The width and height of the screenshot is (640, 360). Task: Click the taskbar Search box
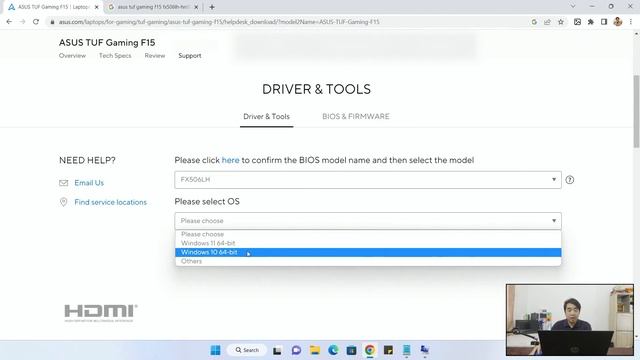tap(247, 350)
